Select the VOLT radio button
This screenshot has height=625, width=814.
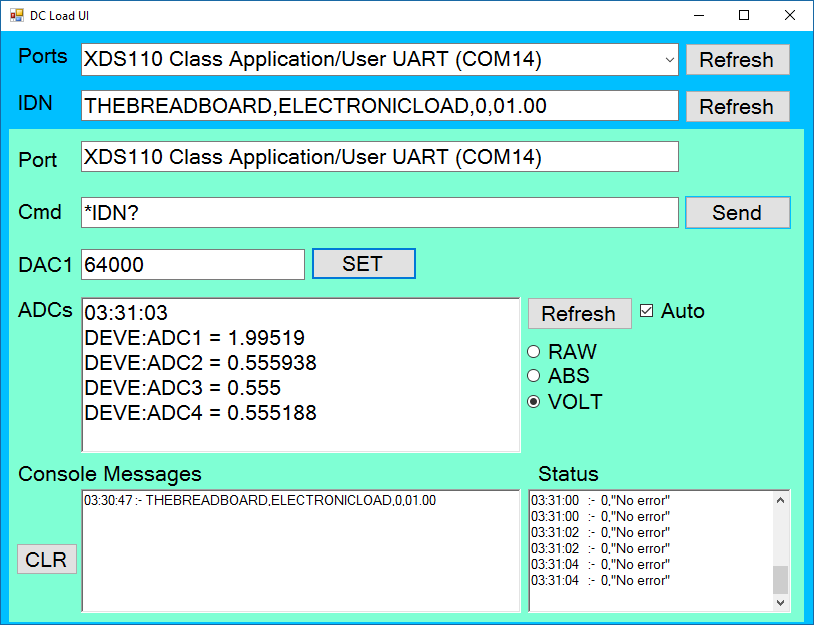coord(533,401)
